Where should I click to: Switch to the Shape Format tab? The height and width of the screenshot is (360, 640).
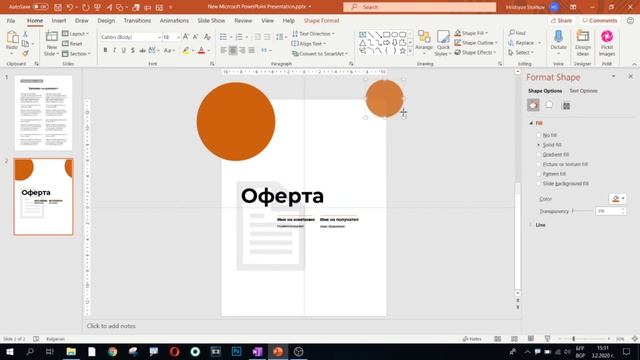point(321,20)
